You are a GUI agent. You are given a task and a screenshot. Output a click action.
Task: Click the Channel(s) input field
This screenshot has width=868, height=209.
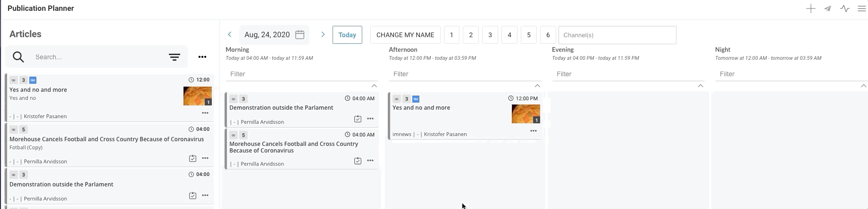617,35
